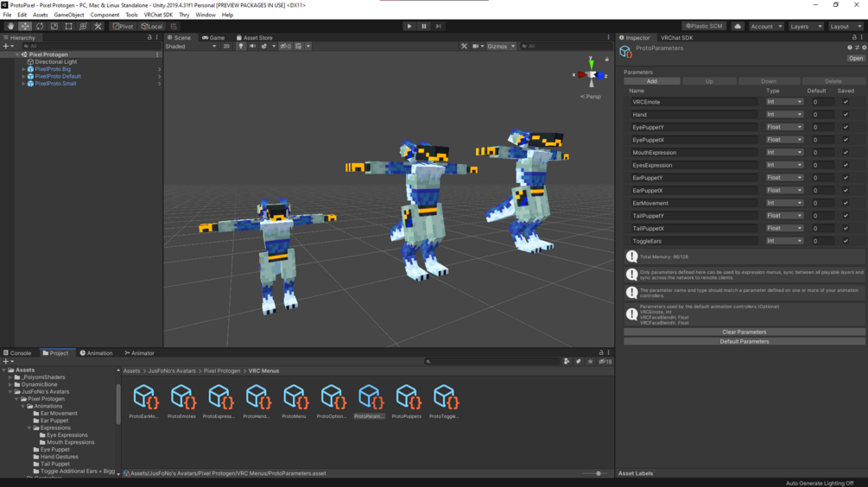Toggle Persp projection label
This screenshot has width=868, height=487.
[x=591, y=97]
